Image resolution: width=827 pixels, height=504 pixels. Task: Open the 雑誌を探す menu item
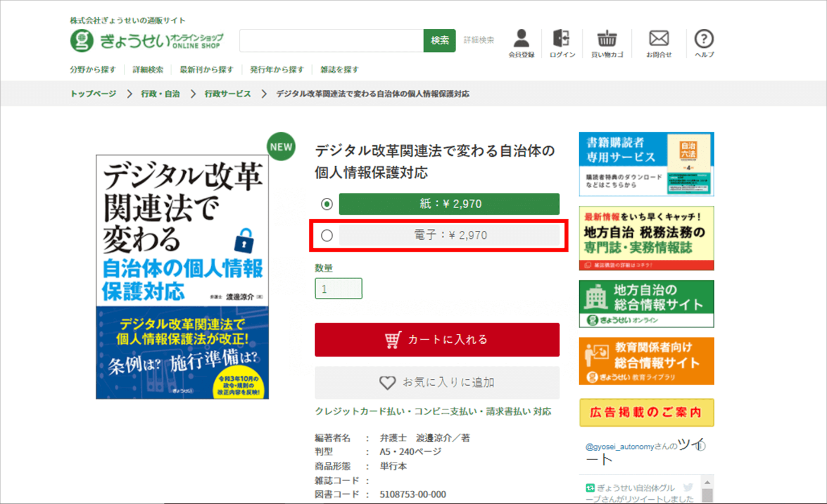pos(339,70)
